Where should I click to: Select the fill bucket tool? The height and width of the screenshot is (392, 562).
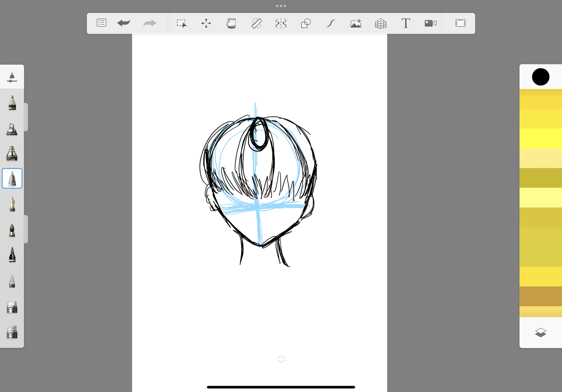point(231,23)
